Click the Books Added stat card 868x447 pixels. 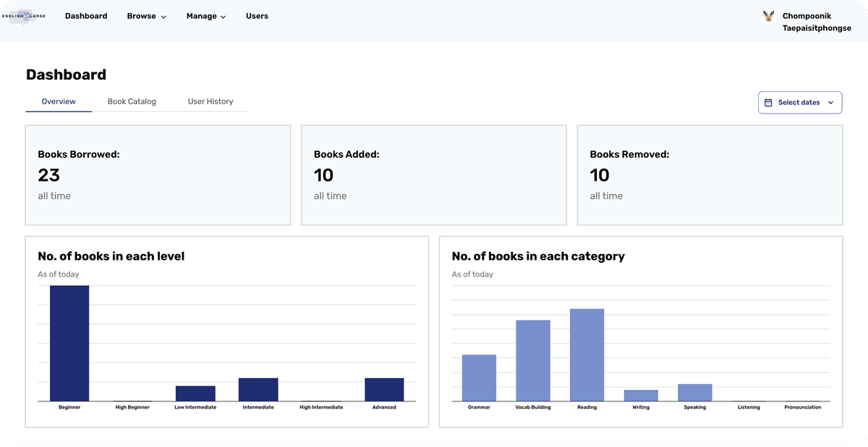433,175
